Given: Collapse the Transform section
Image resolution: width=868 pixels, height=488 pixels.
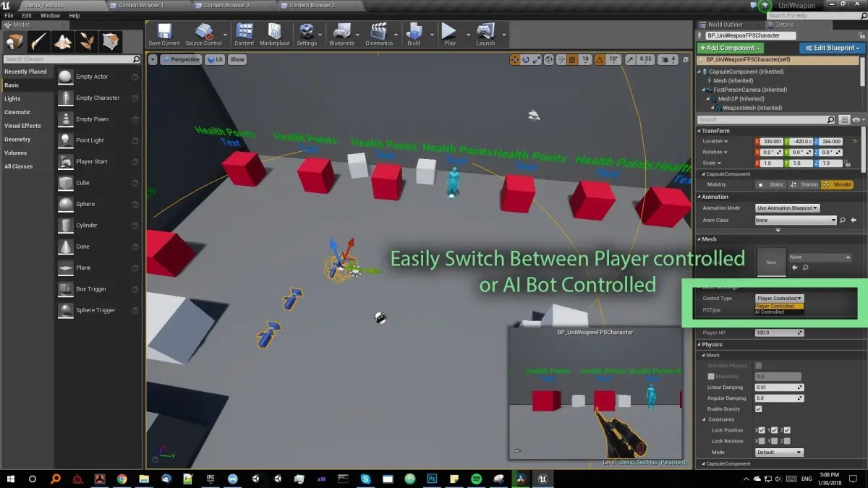Looking at the screenshot, I should pyautogui.click(x=699, y=131).
